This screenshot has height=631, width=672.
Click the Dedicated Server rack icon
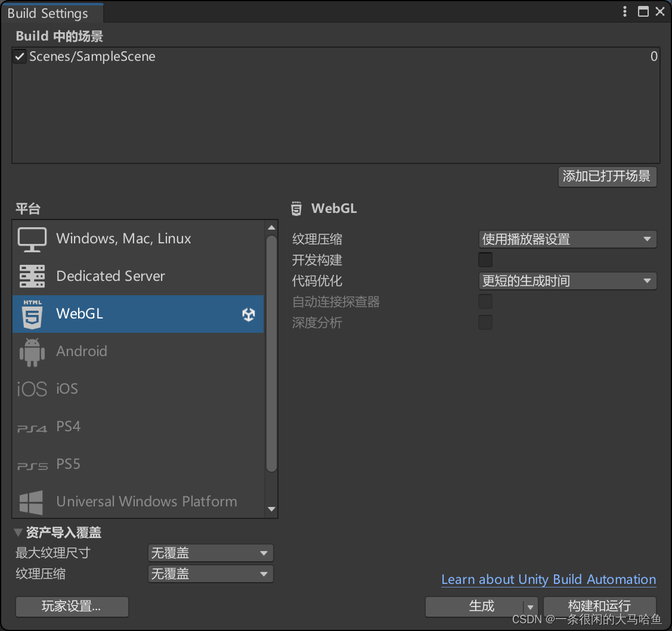point(32,277)
